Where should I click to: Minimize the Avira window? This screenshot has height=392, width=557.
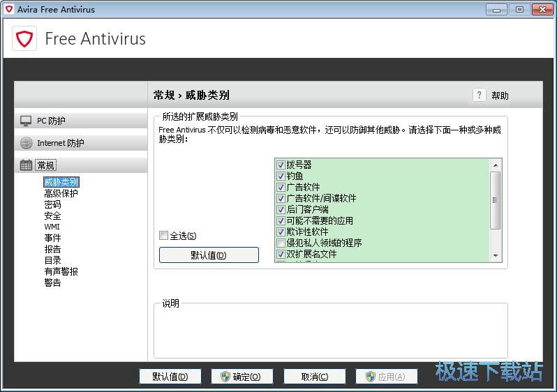click(496, 10)
